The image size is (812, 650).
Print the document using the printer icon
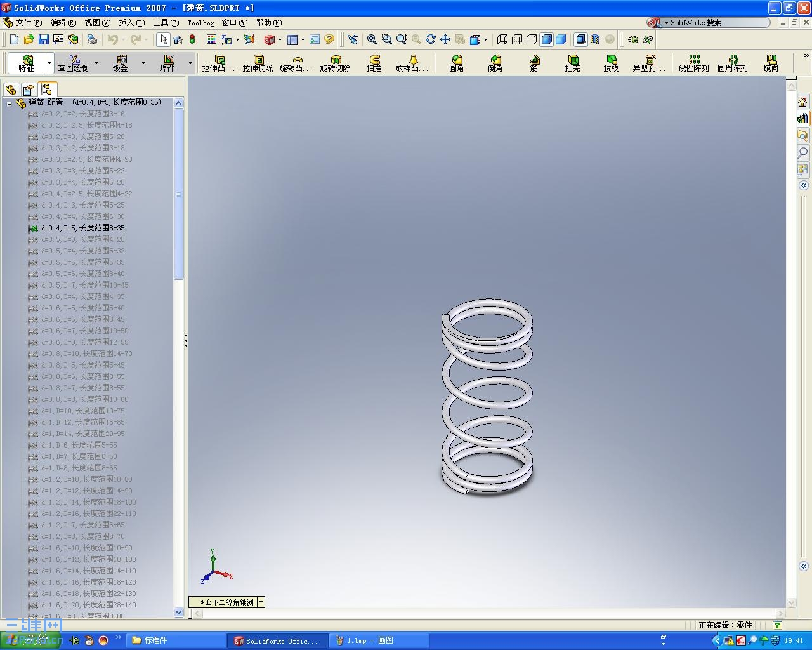(92, 39)
